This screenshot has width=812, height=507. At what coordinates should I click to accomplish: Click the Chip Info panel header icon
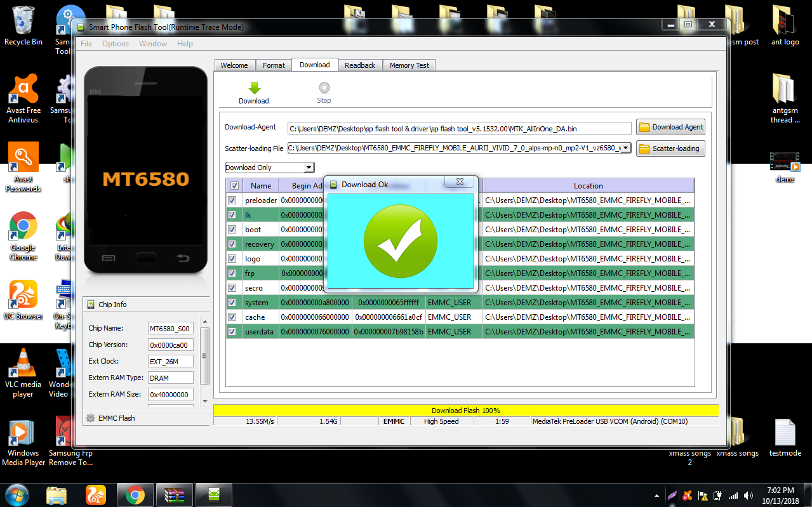(x=91, y=305)
